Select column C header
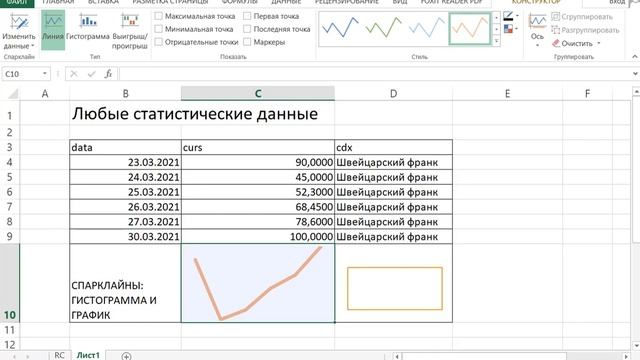Screen dimensions: 640x360 (x=258, y=93)
